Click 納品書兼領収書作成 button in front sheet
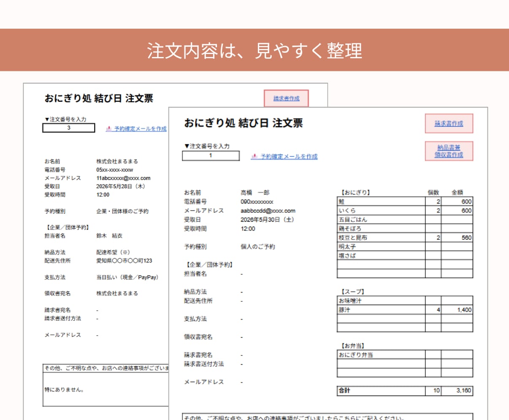 coord(449,151)
